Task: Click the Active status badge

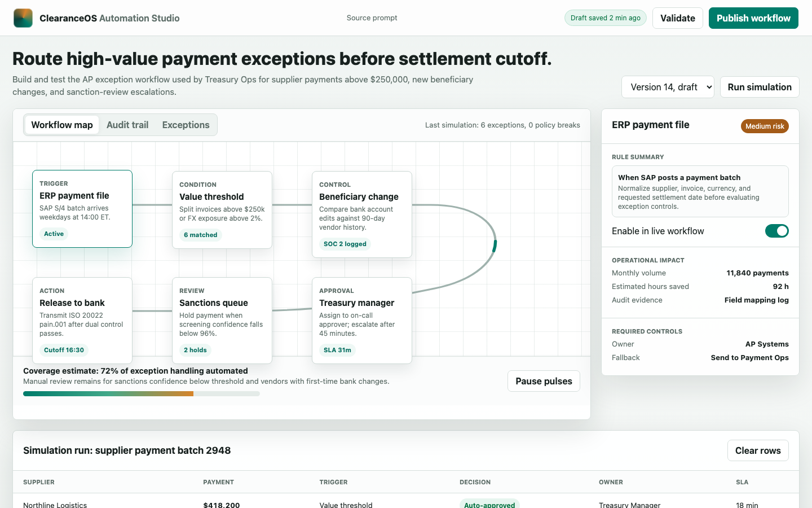Action: [x=54, y=234]
